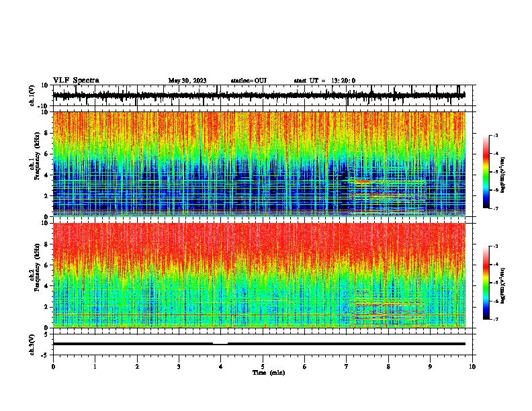The width and height of the screenshot is (532, 411).
Task: Click the ch.2 Frequency (kHz) axis label
Action: pyautogui.click(x=38, y=267)
